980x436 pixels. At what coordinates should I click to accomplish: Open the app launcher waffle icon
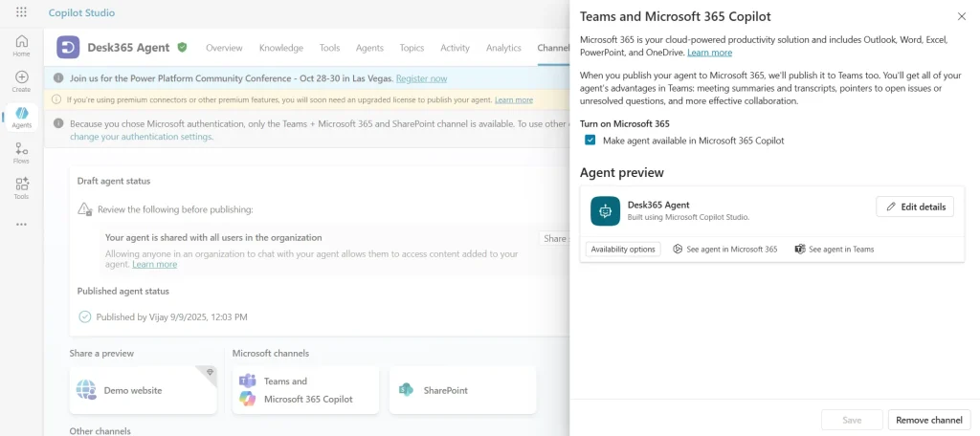21,12
